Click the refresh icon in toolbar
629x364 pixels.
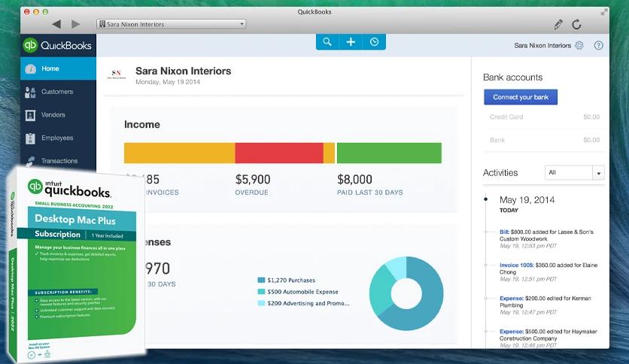(x=577, y=24)
